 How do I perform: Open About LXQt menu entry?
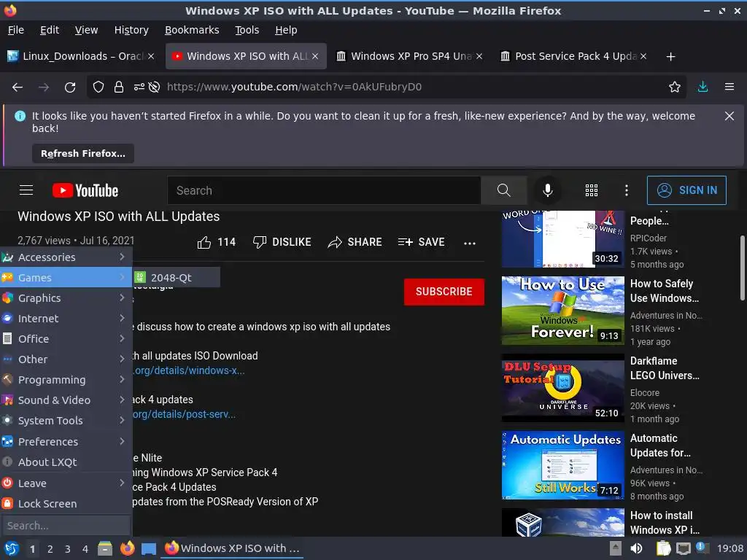click(66, 462)
